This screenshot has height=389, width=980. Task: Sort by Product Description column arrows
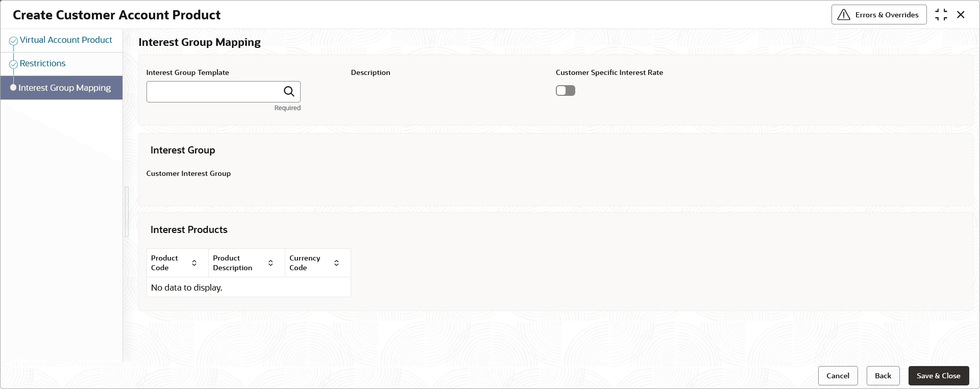pyautogui.click(x=271, y=263)
